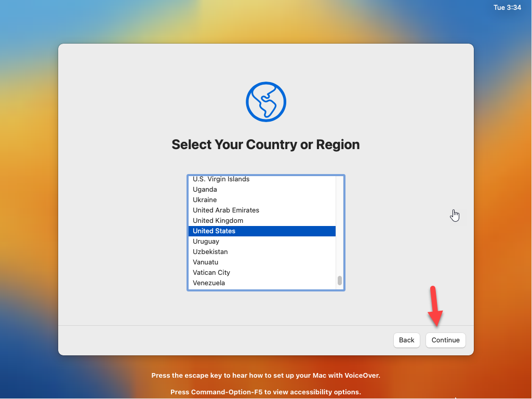Choose United Kingdom from the country list

pyautogui.click(x=262, y=220)
